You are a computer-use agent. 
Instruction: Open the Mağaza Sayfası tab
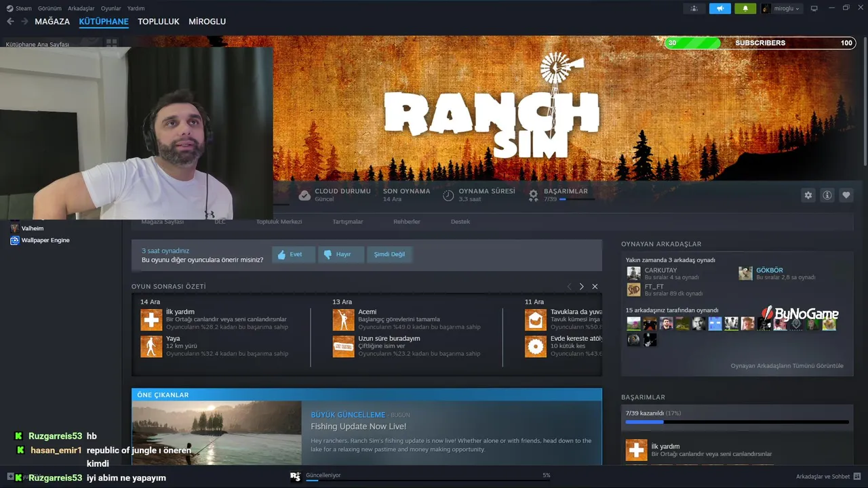(163, 222)
